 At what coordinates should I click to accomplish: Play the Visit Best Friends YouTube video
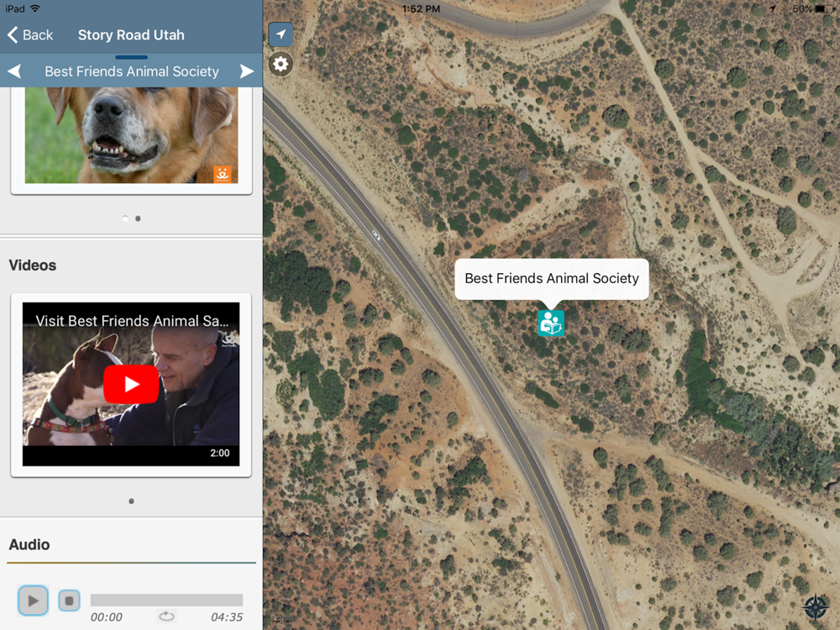click(x=131, y=384)
